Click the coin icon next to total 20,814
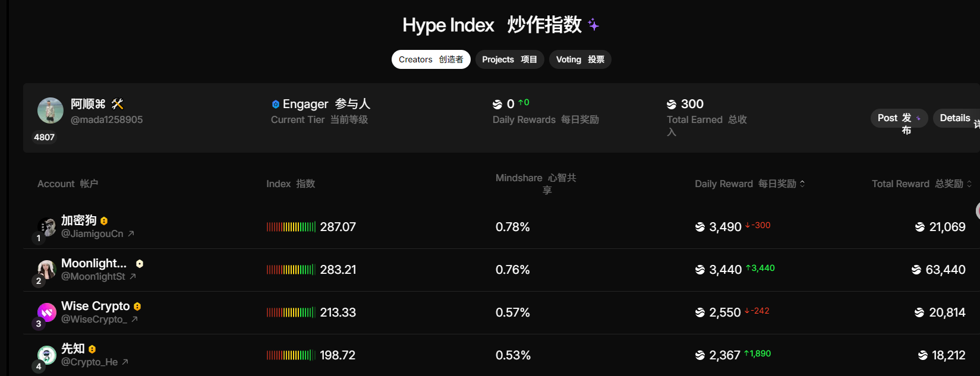The height and width of the screenshot is (376, 980). (919, 312)
